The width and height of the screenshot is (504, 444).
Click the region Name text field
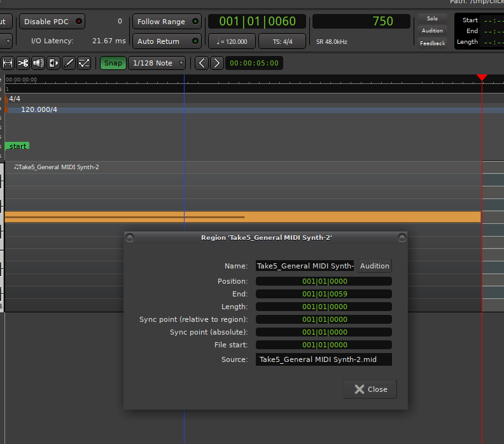[305, 266]
